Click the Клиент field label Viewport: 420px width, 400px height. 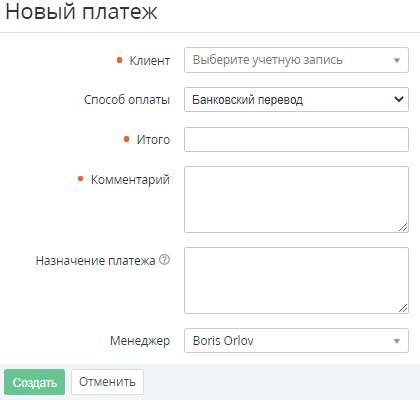150,61
